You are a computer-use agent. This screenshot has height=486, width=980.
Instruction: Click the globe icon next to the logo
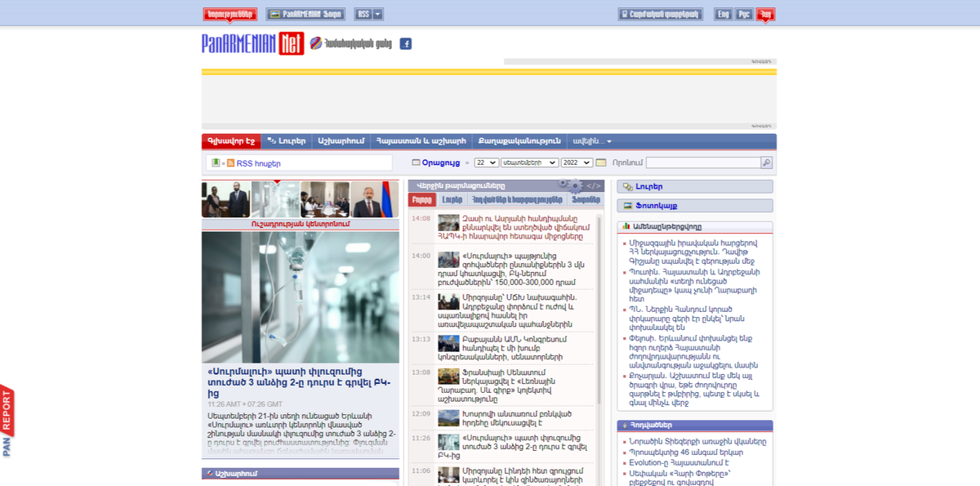point(315,43)
